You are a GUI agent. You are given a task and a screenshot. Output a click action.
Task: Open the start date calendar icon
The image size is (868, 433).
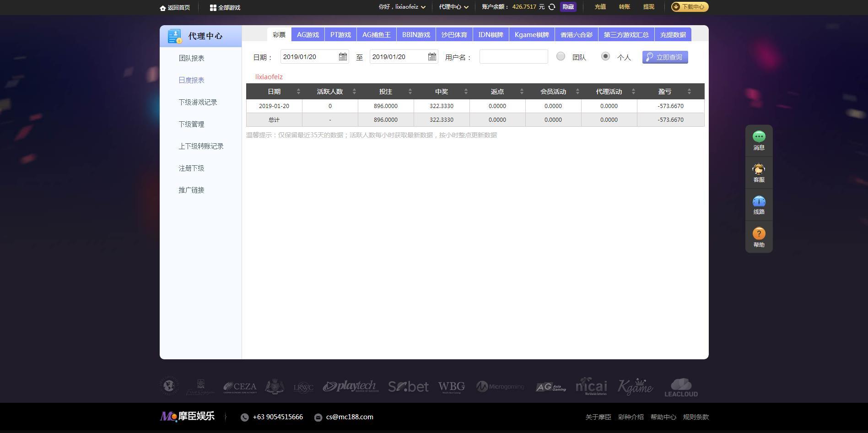click(x=343, y=56)
